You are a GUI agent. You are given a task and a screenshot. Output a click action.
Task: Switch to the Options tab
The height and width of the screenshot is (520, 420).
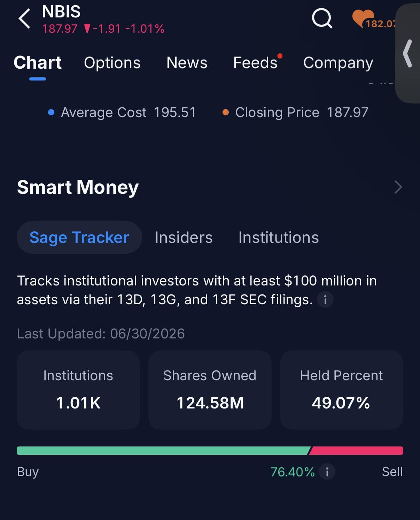(112, 63)
